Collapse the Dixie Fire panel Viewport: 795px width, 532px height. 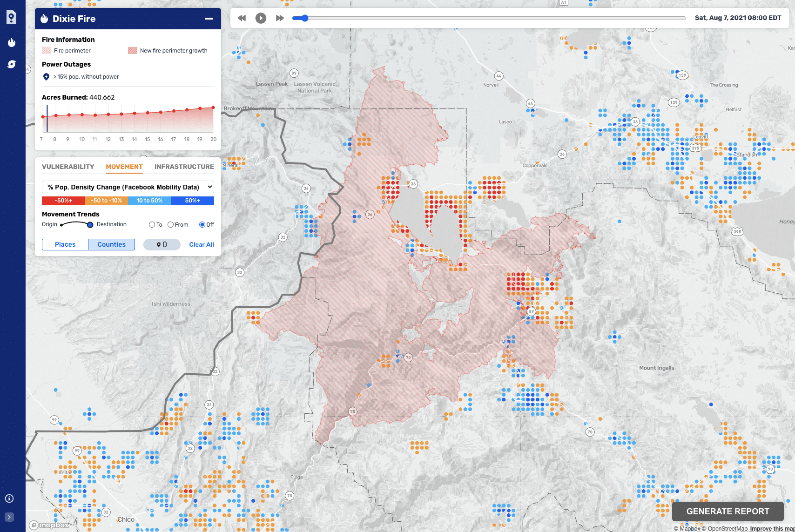click(208, 19)
